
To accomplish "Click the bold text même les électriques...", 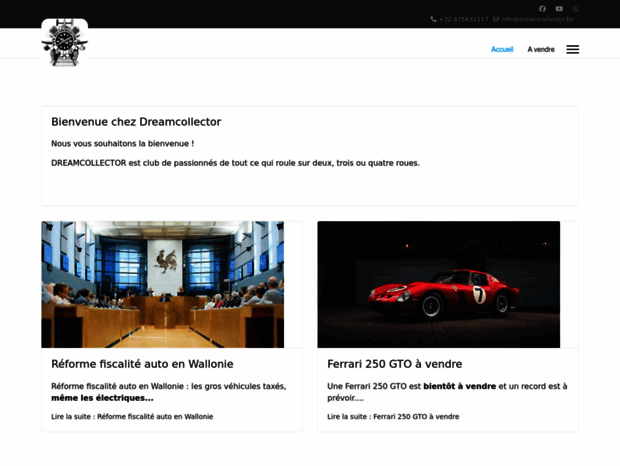I will (102, 398).
